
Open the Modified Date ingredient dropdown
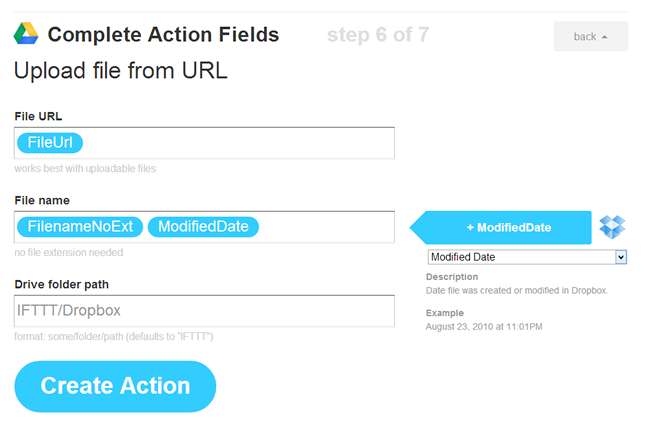coord(527,257)
